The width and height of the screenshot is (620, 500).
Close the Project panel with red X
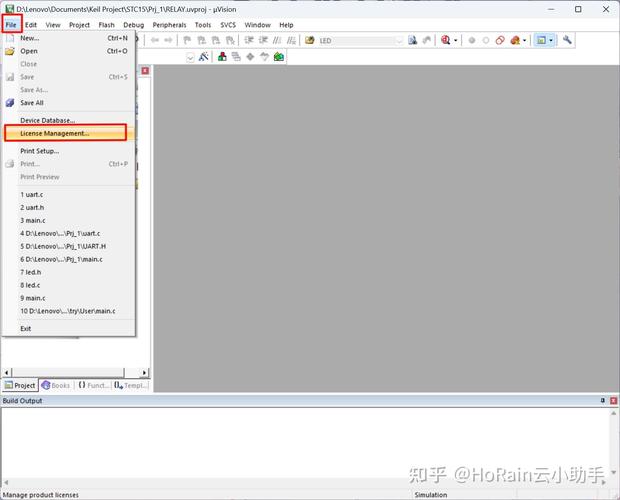[145, 71]
